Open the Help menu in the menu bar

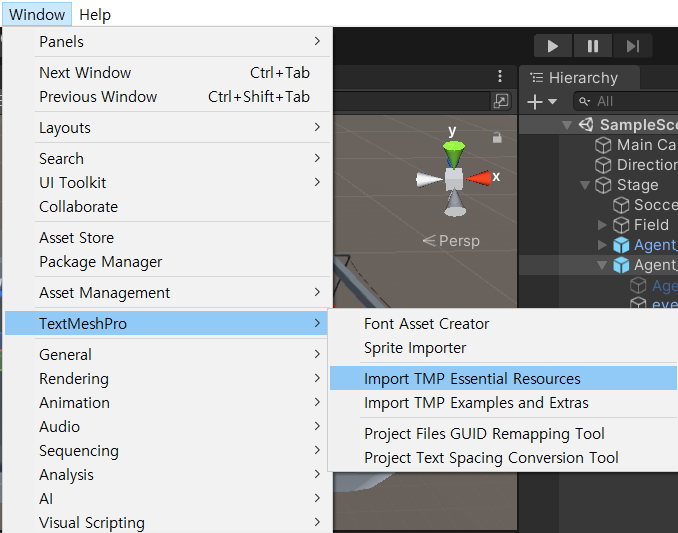click(x=95, y=14)
